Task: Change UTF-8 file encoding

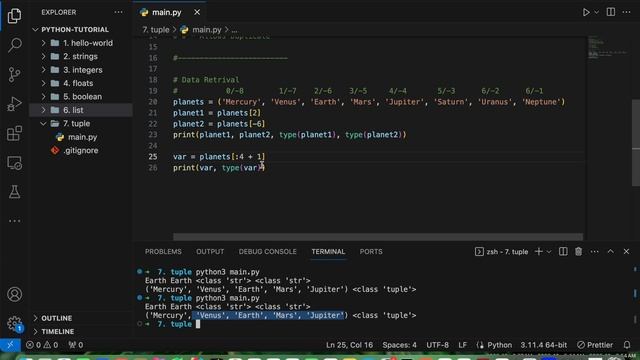Action: [x=437, y=345]
